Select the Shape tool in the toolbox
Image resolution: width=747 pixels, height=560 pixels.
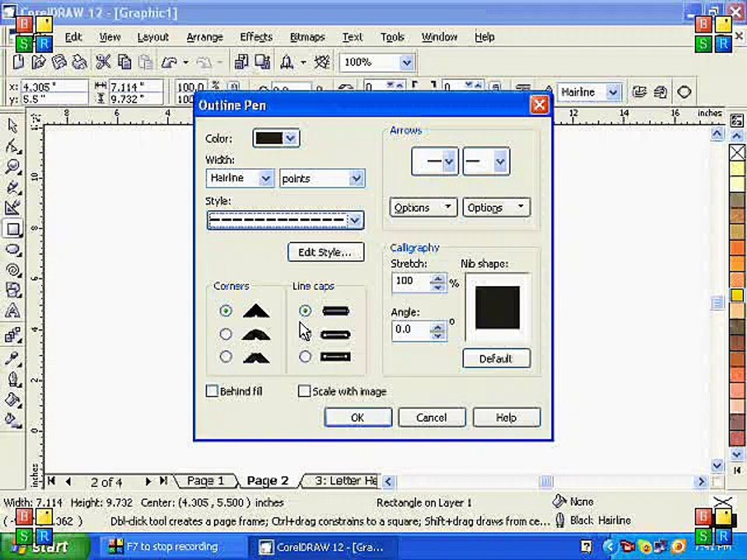[x=13, y=147]
